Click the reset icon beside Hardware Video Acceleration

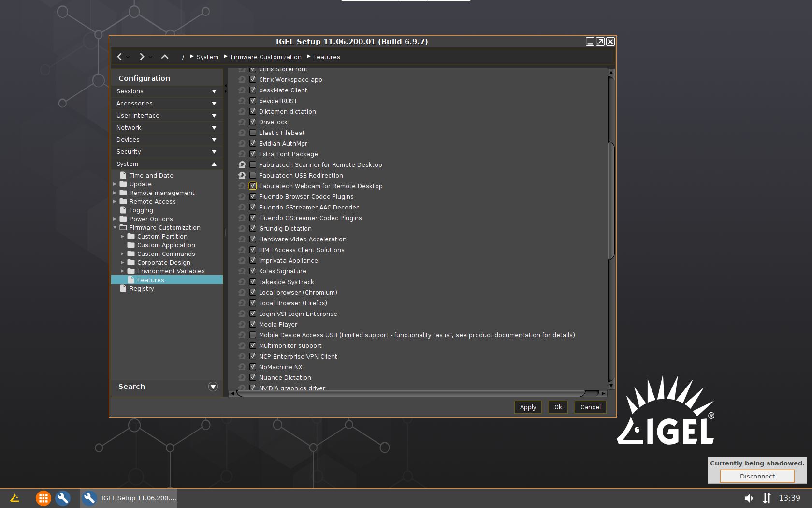coord(242,239)
